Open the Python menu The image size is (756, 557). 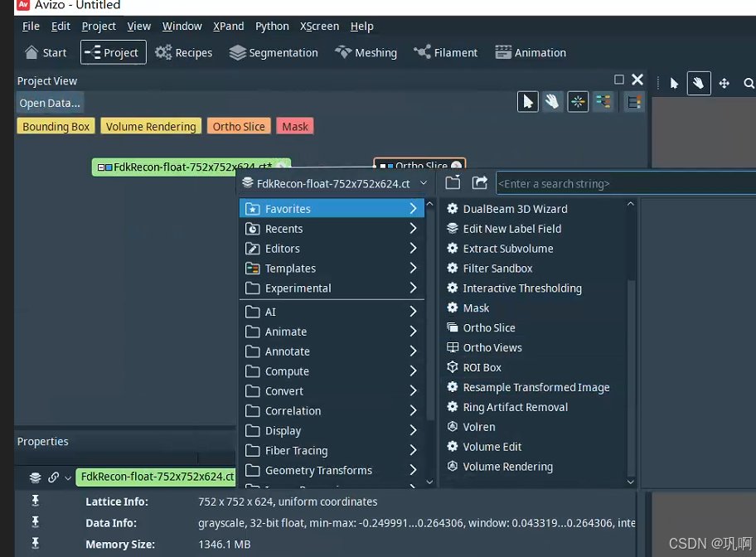tap(272, 27)
